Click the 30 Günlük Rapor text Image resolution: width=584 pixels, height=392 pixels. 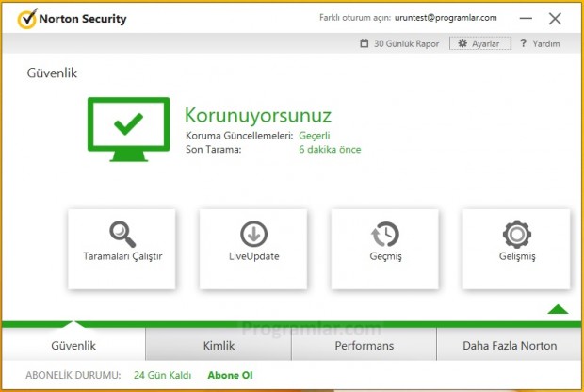pyautogui.click(x=406, y=43)
